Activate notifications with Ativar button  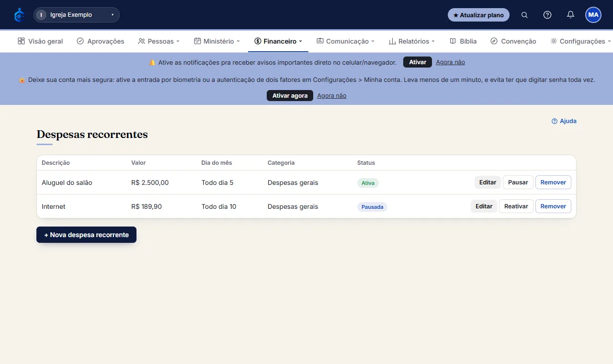pyautogui.click(x=418, y=62)
